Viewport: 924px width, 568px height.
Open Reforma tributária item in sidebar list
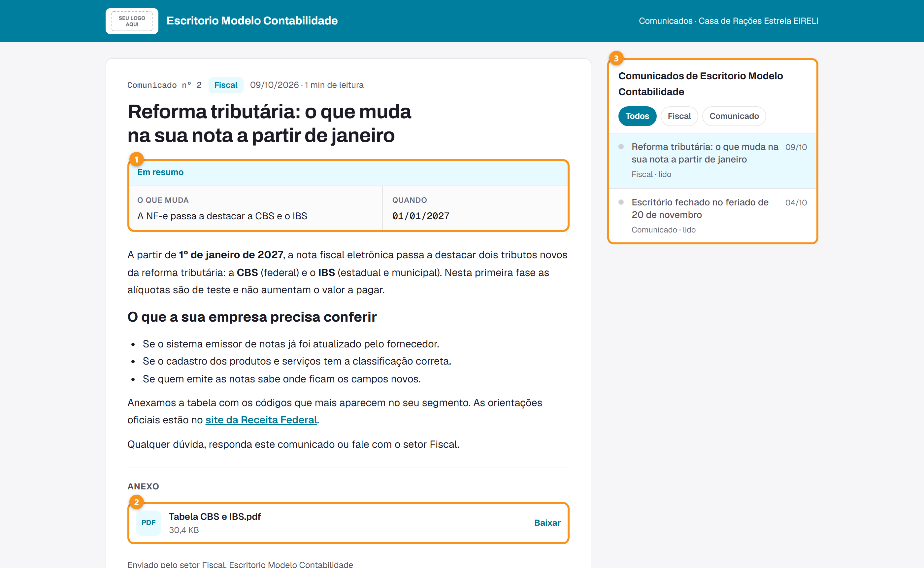click(x=712, y=160)
